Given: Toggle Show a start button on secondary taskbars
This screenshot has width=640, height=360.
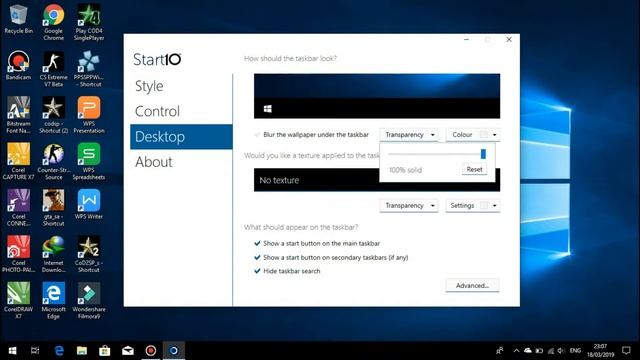Looking at the screenshot, I should 257,257.
